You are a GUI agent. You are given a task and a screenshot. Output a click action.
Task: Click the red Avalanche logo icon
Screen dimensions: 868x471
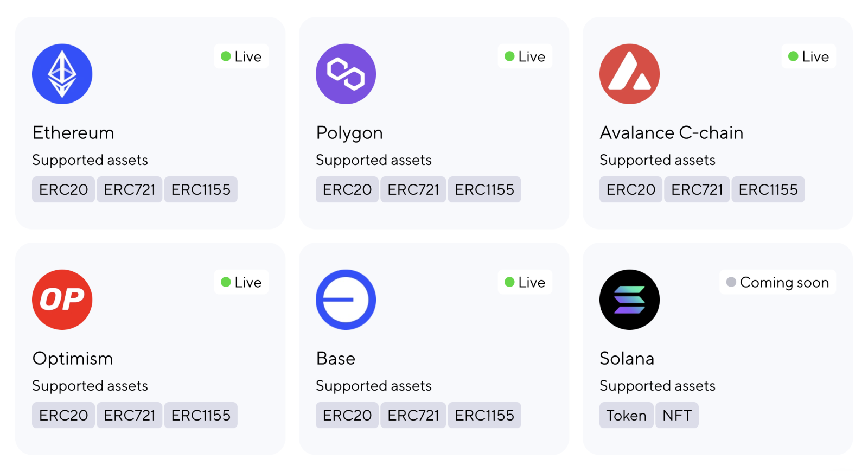tap(629, 74)
